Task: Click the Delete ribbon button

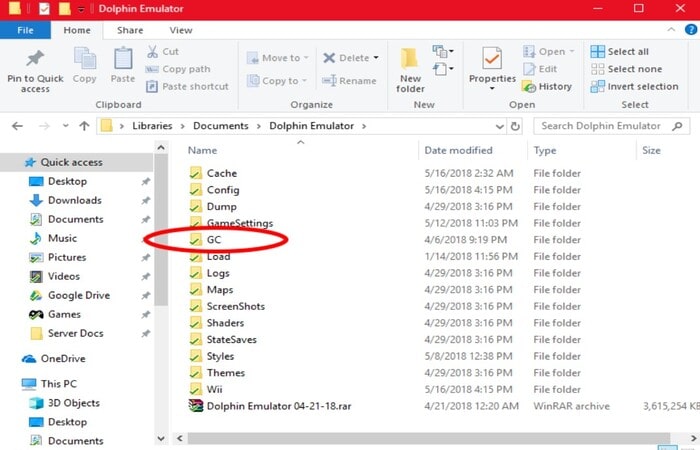Action: click(x=346, y=58)
